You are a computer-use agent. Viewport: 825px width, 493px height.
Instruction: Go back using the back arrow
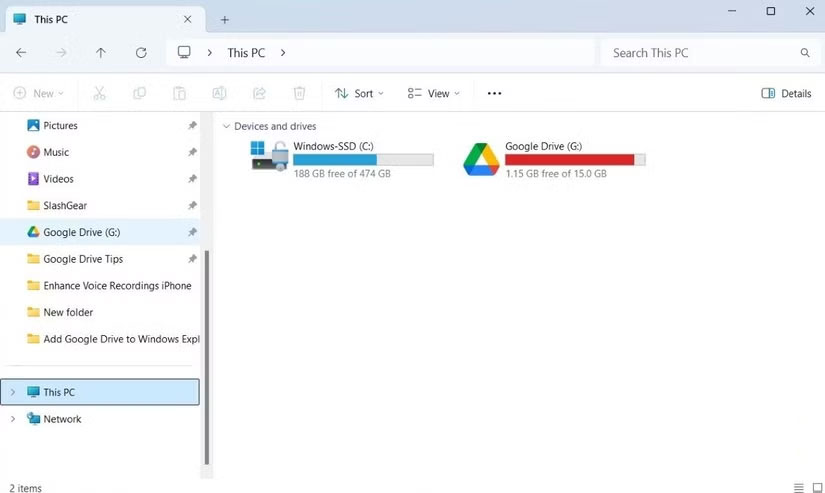[x=21, y=53]
